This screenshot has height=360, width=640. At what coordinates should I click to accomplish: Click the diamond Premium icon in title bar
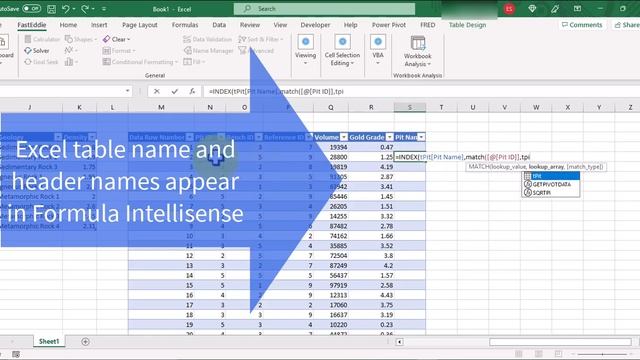point(532,9)
